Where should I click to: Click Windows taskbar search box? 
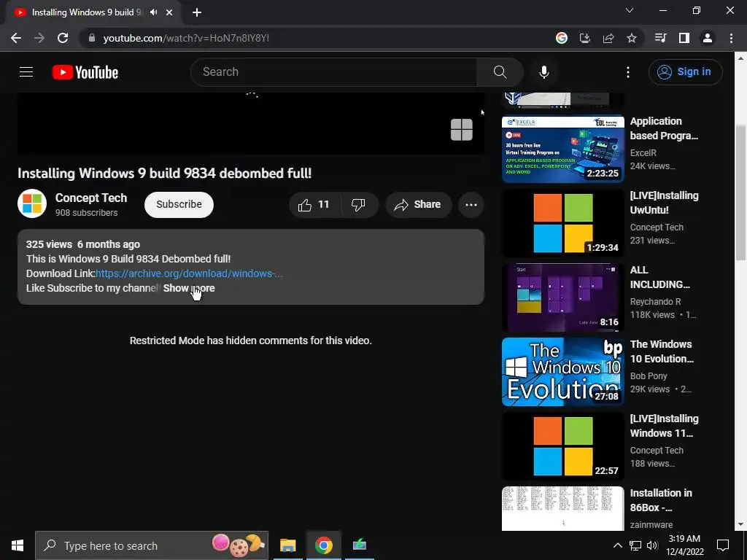tap(152, 545)
